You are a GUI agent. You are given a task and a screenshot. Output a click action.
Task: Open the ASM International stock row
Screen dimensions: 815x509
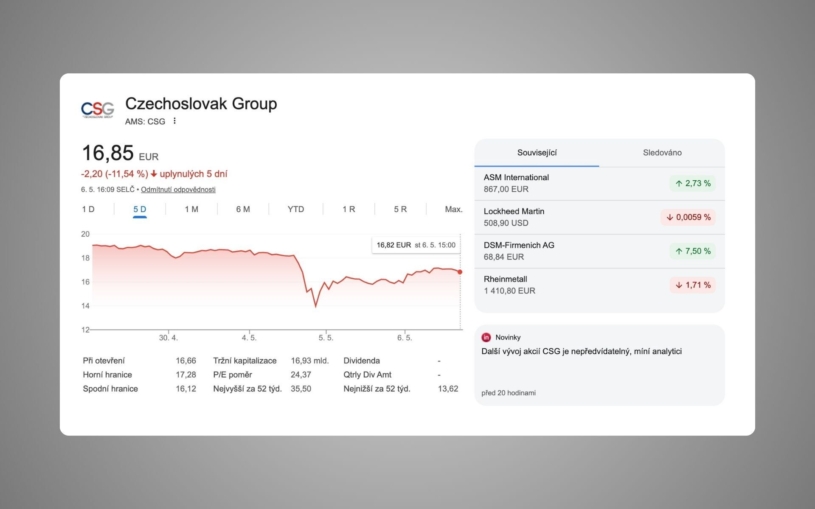coord(599,184)
